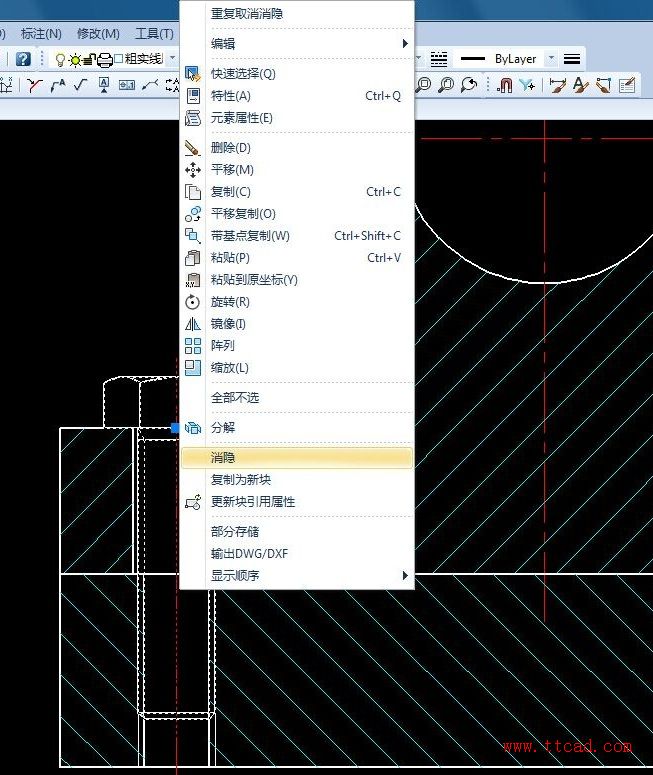The image size is (653, 775).
Task: Choose 重复取消消隐 from context menu
Action: pos(297,14)
